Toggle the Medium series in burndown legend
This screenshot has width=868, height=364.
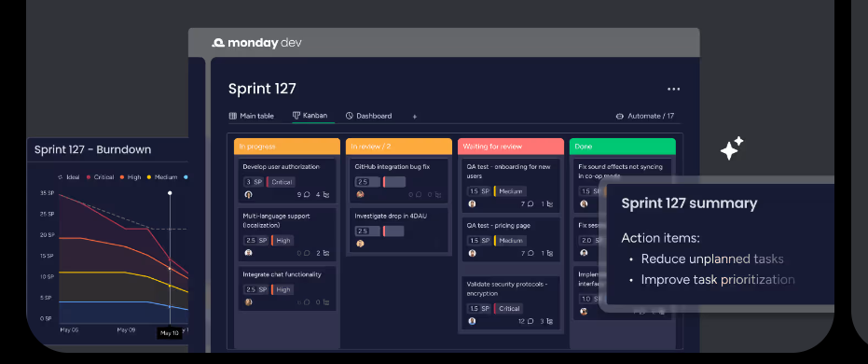162,177
